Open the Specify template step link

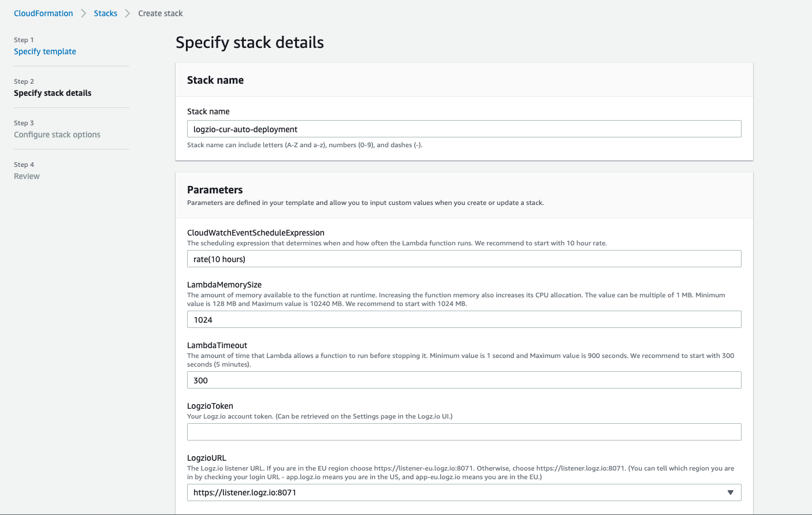[x=45, y=51]
